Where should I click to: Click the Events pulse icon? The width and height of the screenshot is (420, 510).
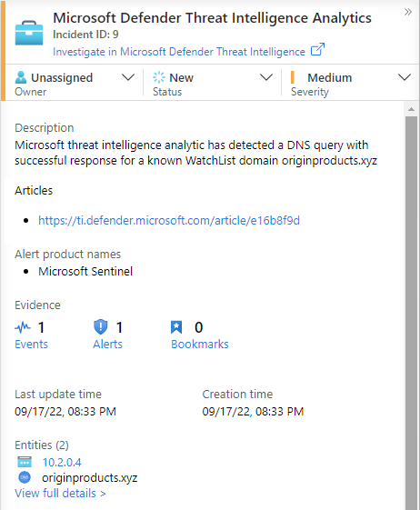tap(23, 327)
